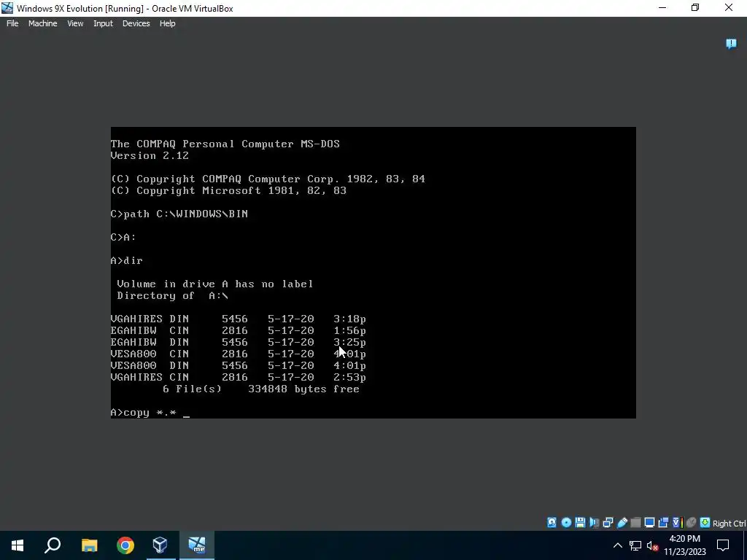Click the copy *.* command prompt line

click(150, 413)
